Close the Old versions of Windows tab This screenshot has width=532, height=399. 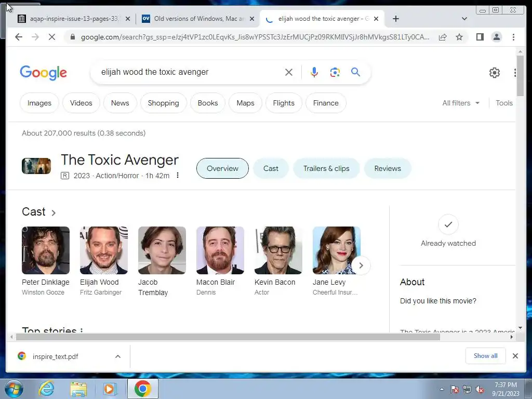[252, 19]
